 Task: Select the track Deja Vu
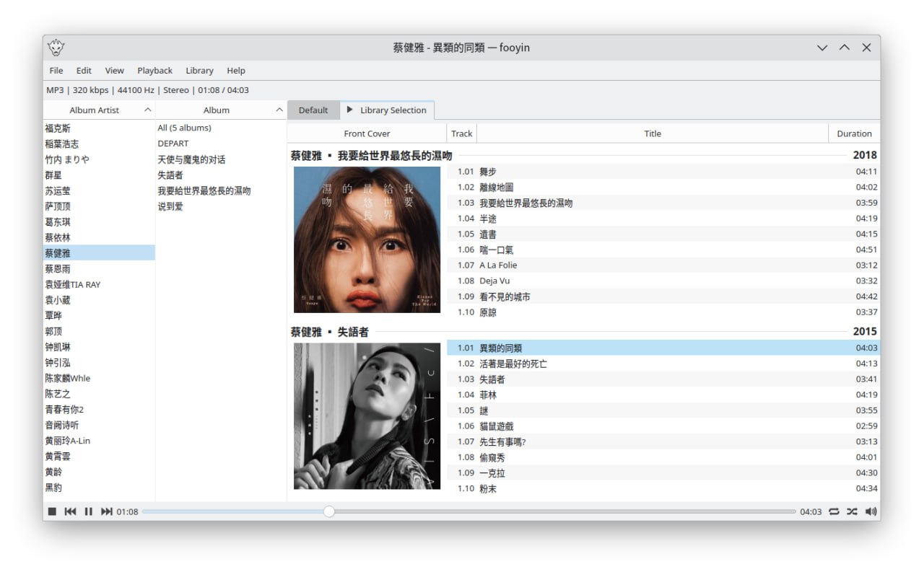[x=494, y=281]
